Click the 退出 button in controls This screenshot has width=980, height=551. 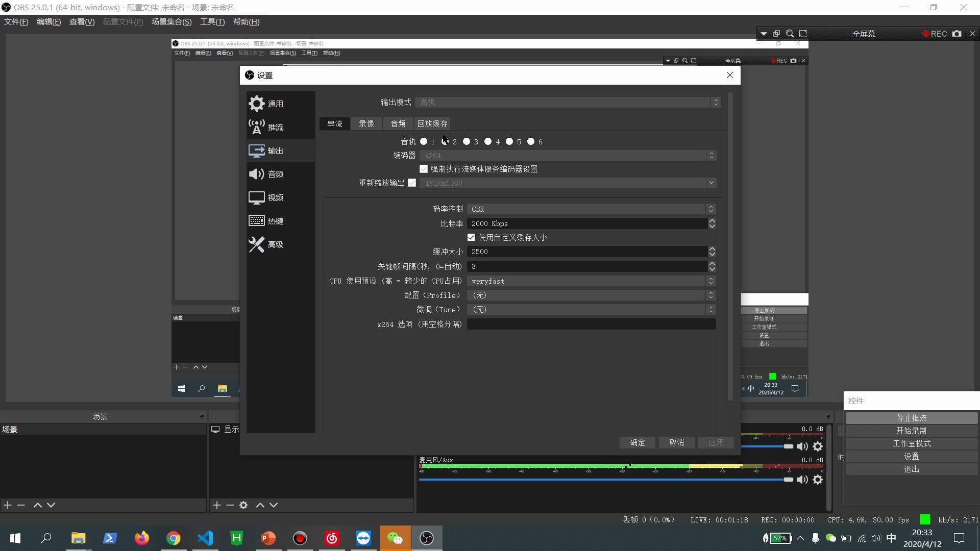point(912,469)
